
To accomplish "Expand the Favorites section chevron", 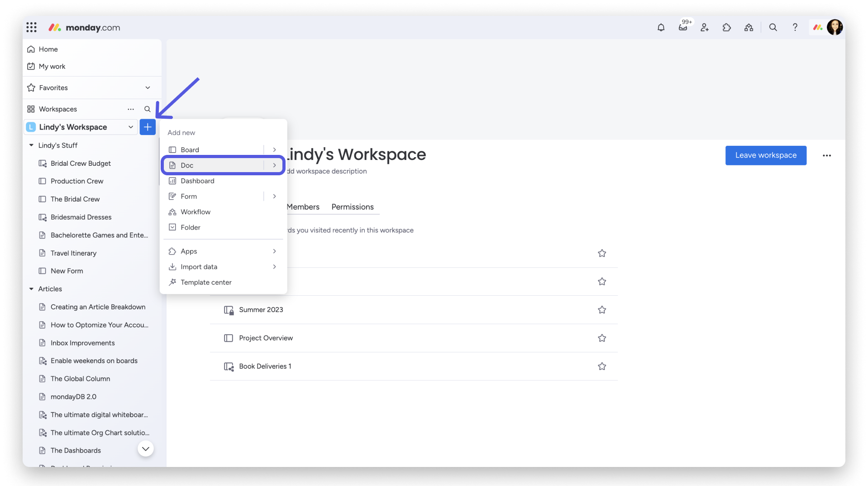I will [148, 88].
